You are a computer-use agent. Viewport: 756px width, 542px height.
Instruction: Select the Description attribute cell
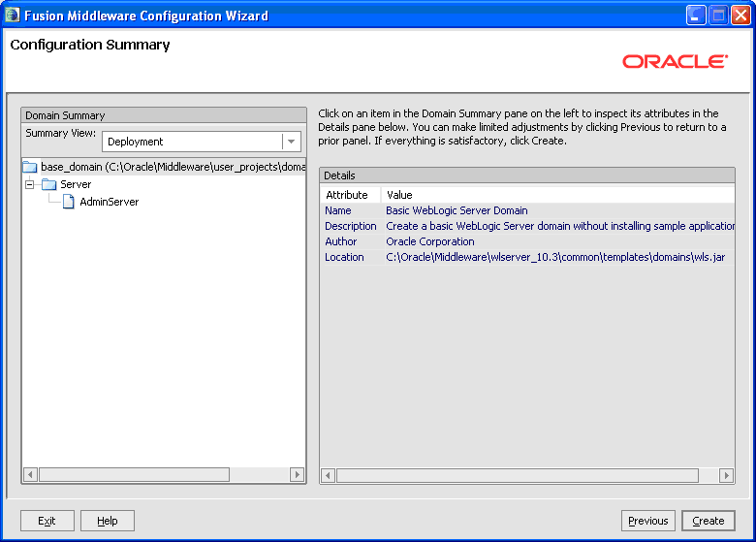(351, 226)
